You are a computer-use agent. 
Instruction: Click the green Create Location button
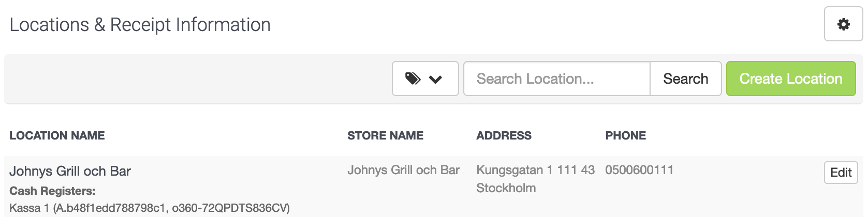(791, 79)
